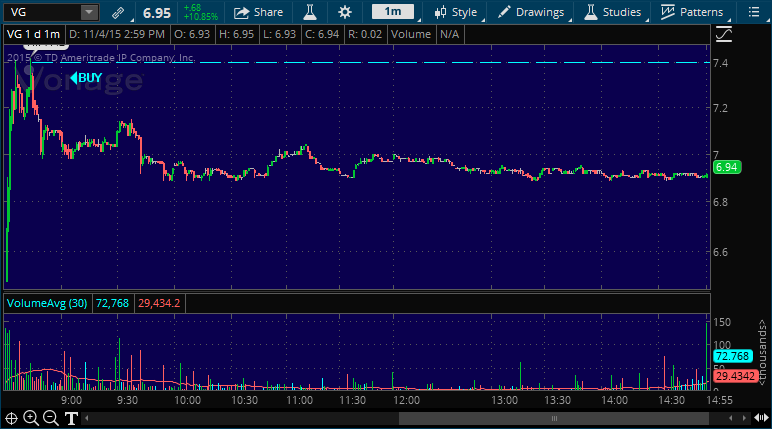Image resolution: width=772 pixels, height=429 pixels.
Task: Click the H: 6.95 high value
Action: (236, 34)
